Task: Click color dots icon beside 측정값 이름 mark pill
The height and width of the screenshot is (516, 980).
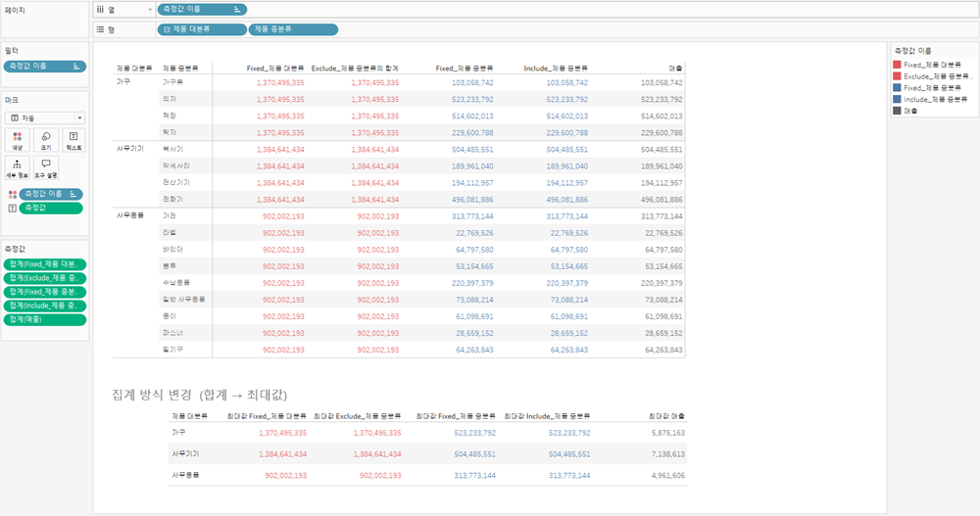Action: coord(13,194)
